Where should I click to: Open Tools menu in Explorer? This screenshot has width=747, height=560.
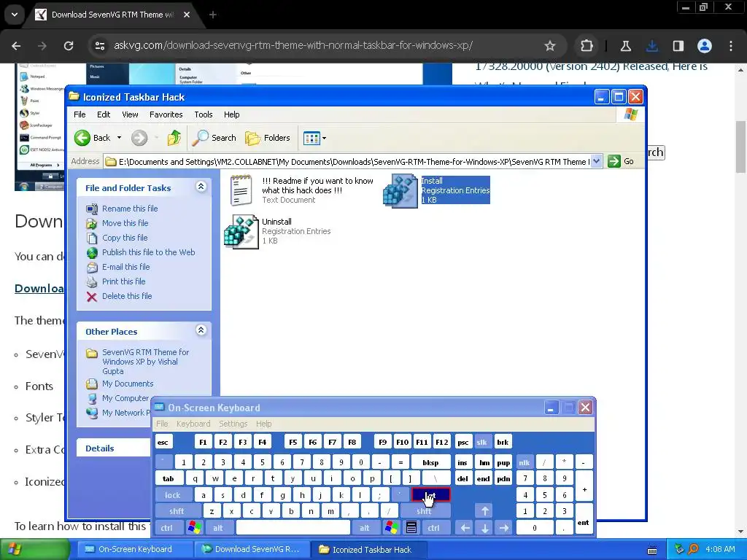[x=204, y=114]
